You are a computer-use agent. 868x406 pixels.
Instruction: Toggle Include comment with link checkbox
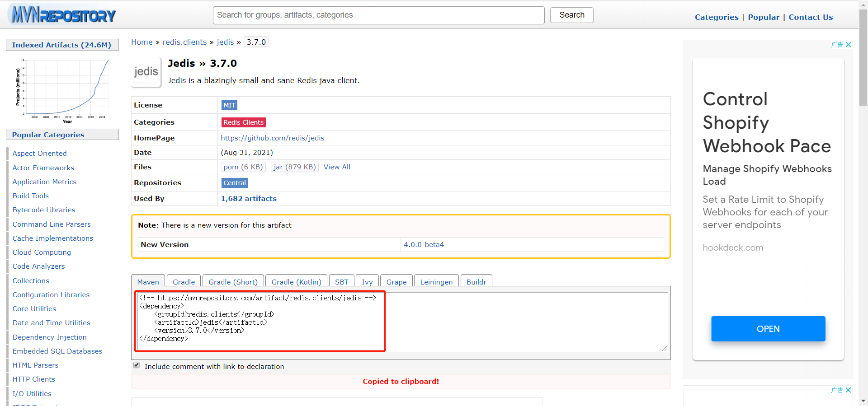[137, 365]
